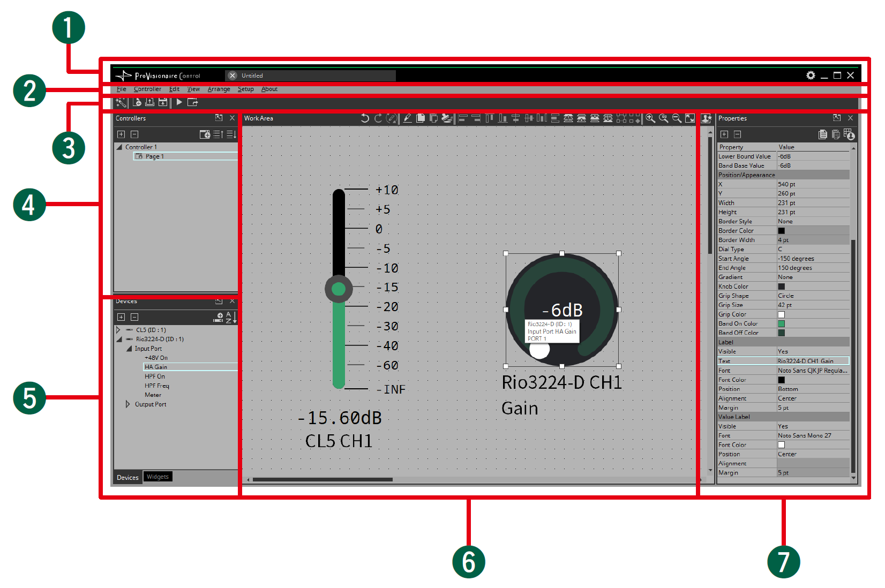Image resolution: width=885 pixels, height=588 pixels.
Task: Click the Band On Color green swatch
Action: tap(781, 323)
